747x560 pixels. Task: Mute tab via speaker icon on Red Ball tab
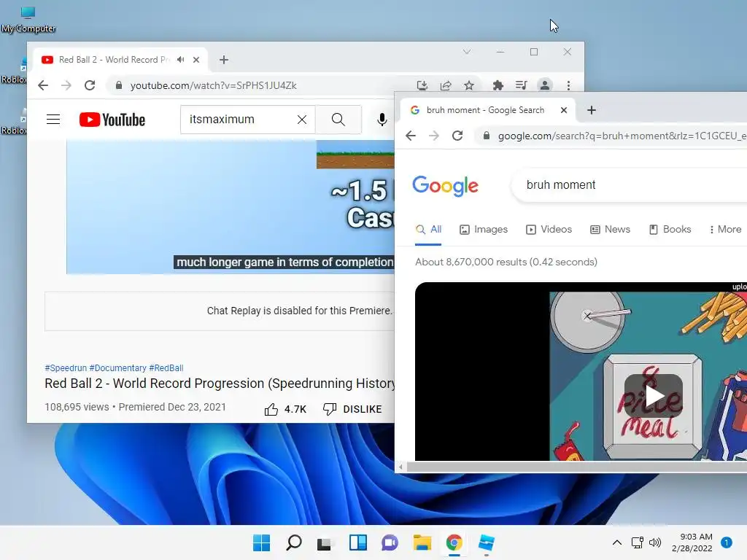181,60
